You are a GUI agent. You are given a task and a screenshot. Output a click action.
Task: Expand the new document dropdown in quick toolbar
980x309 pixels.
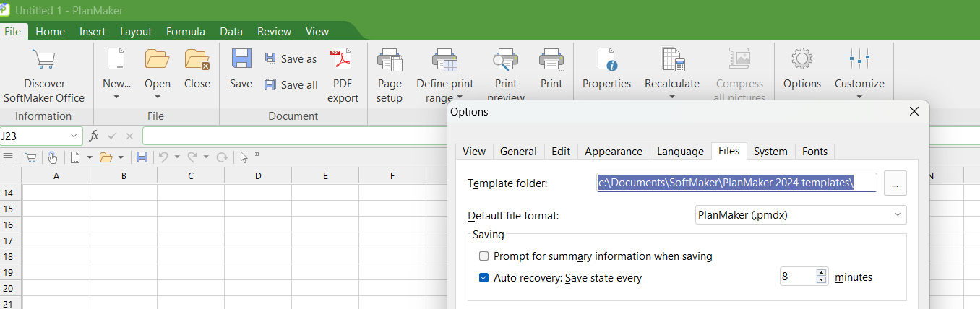[89, 157]
